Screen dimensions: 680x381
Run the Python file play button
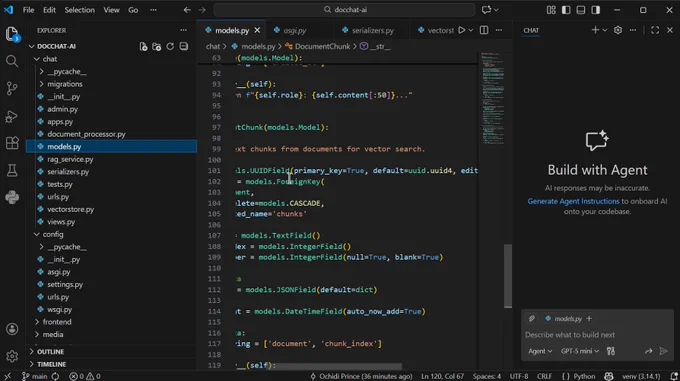462,30
